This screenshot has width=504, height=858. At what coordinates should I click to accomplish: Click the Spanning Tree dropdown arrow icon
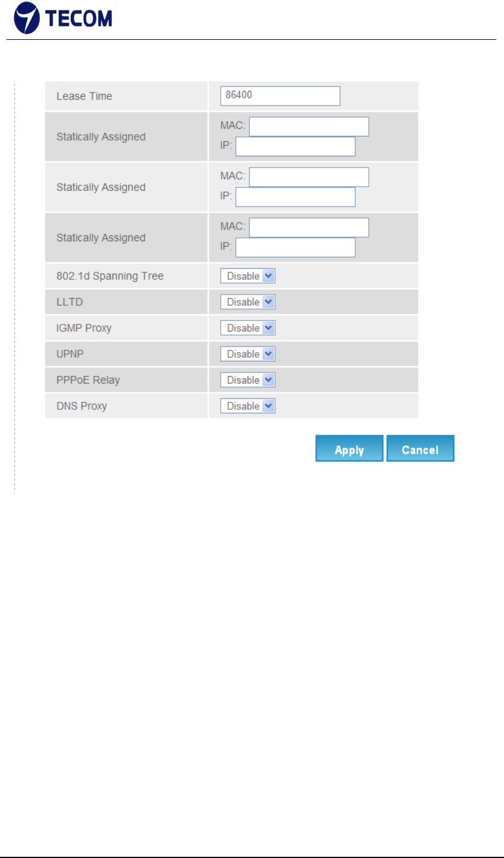(x=269, y=276)
